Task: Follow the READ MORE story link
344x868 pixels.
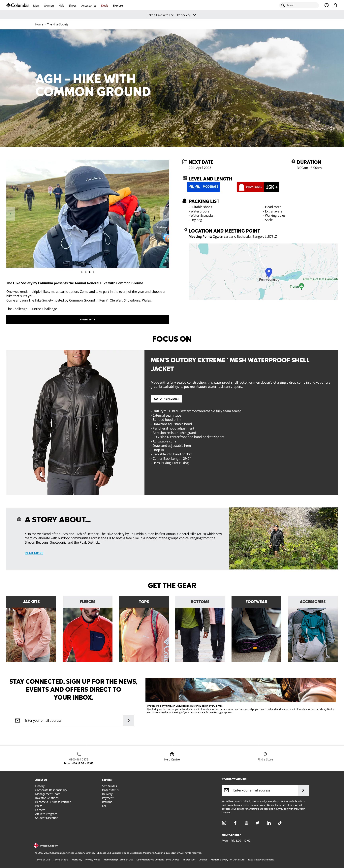Action: (34, 553)
